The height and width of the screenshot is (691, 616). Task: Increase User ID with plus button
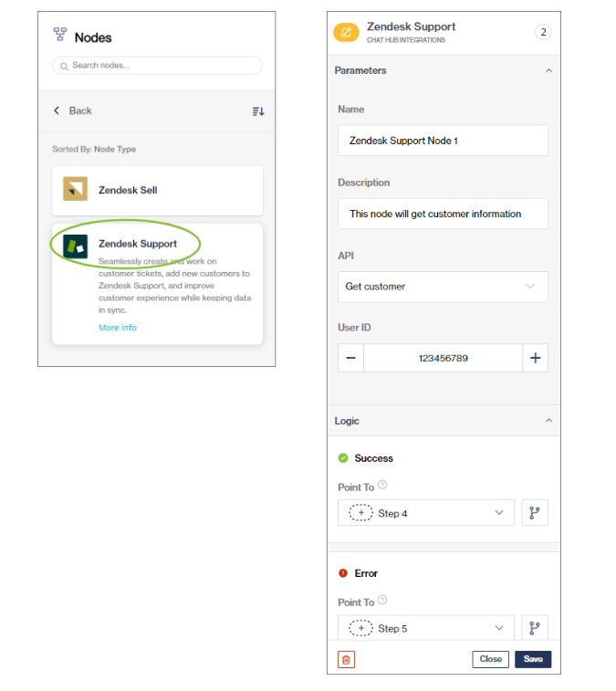click(535, 358)
